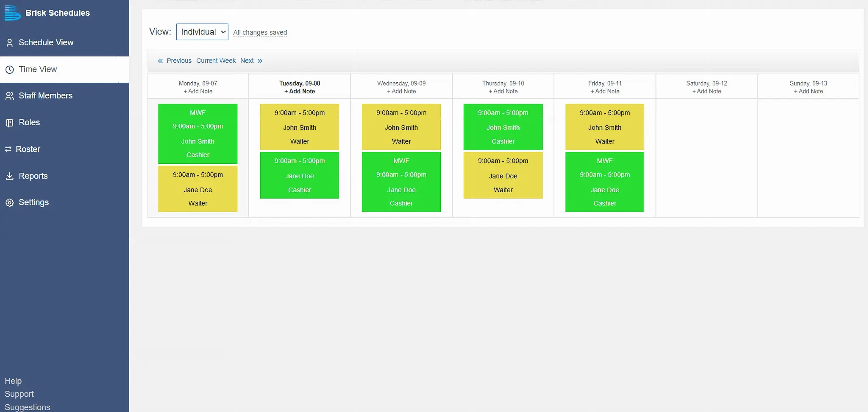Open Friday John Smith Waiter shift

pyautogui.click(x=605, y=127)
